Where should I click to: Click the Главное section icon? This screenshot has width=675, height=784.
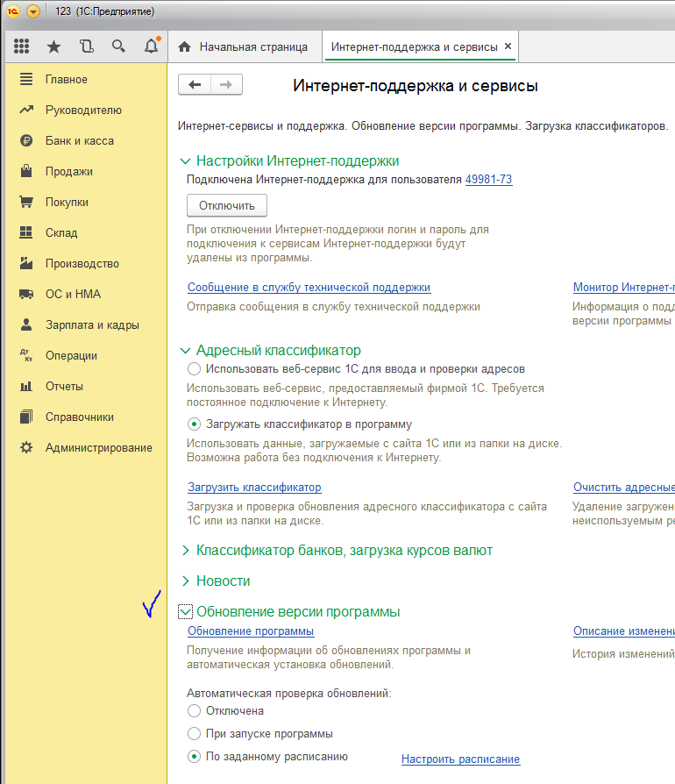(x=26, y=79)
